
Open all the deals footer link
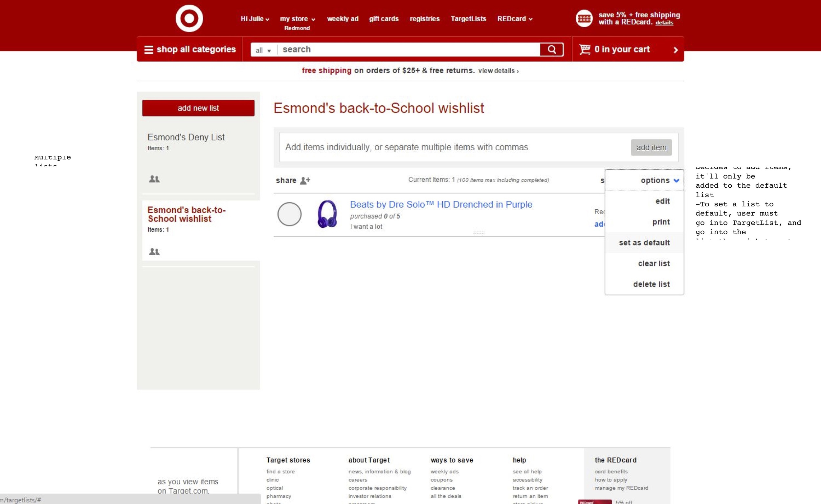pos(446,496)
